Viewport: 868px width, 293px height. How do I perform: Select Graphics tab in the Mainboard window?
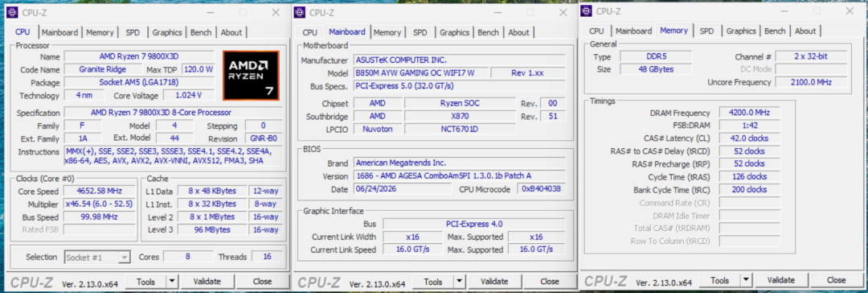454,32
